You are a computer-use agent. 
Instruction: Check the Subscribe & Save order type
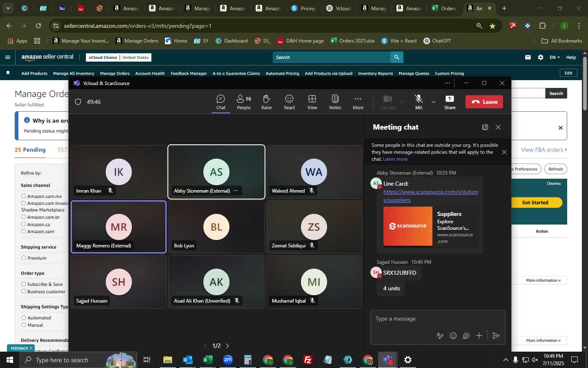pos(24,284)
